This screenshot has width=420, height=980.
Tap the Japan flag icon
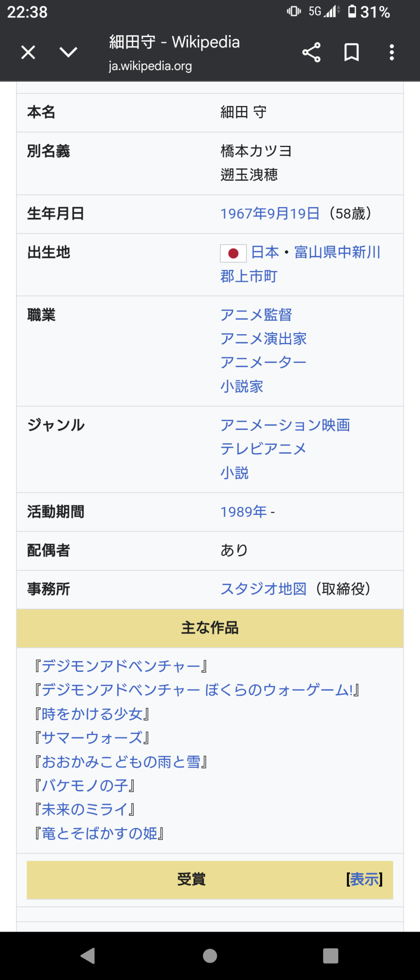(233, 253)
